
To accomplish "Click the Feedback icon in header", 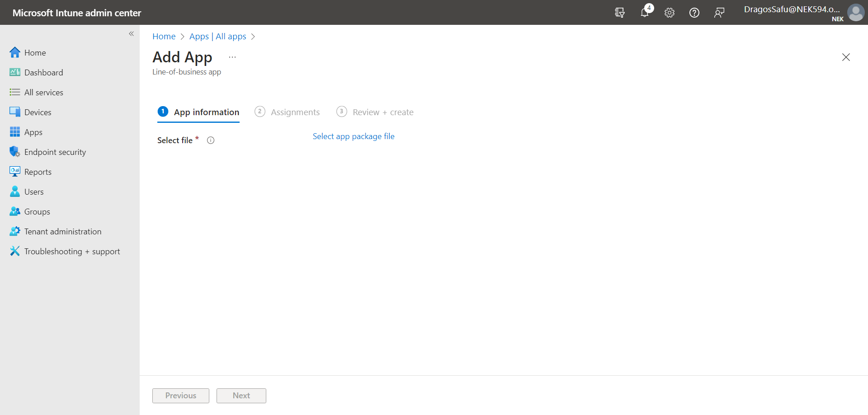I will (719, 13).
